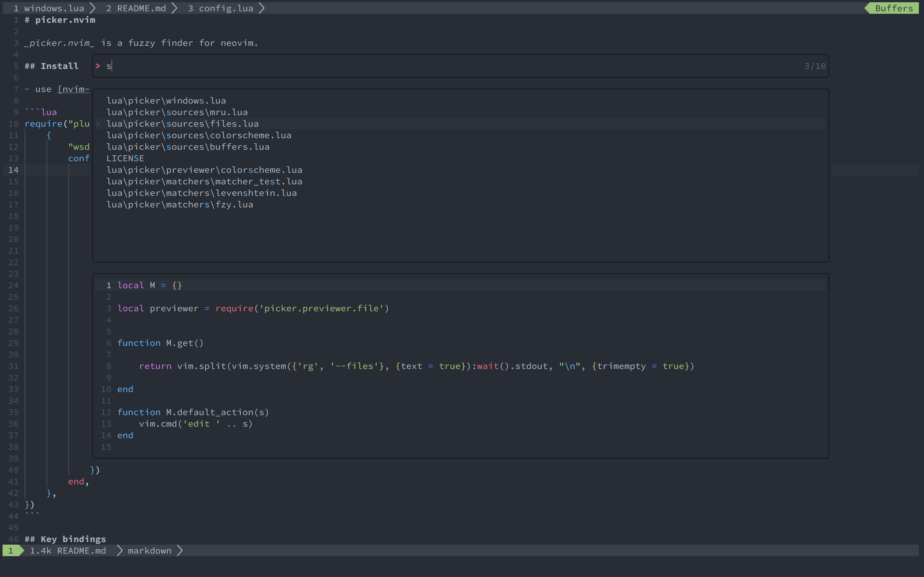Pick lua\picker\matchers\fzy.lua from results
Viewport: 924px width, 577px height.
[x=179, y=205]
